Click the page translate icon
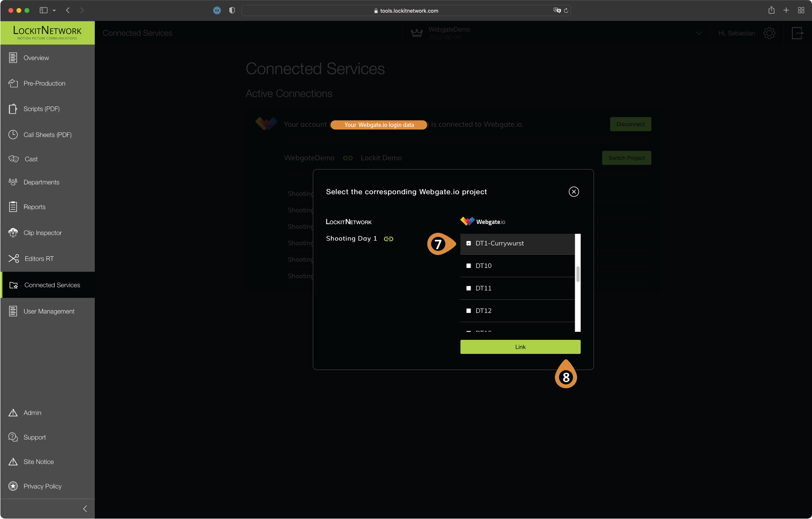The width and height of the screenshot is (812, 519). coord(557,10)
